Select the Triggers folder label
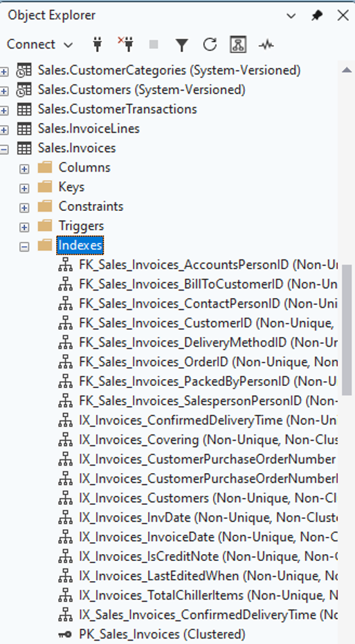This screenshot has height=644, width=355. [82, 226]
